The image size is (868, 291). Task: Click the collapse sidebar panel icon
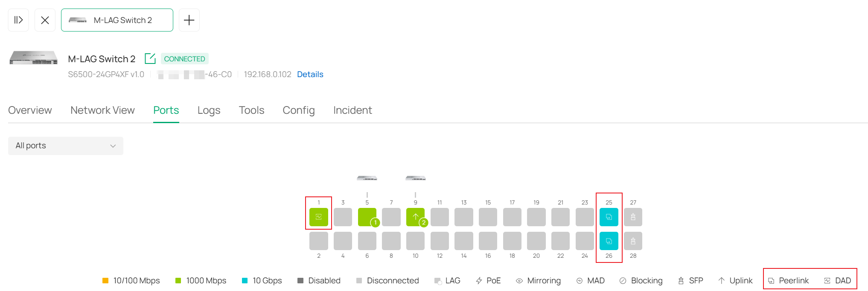point(18,20)
